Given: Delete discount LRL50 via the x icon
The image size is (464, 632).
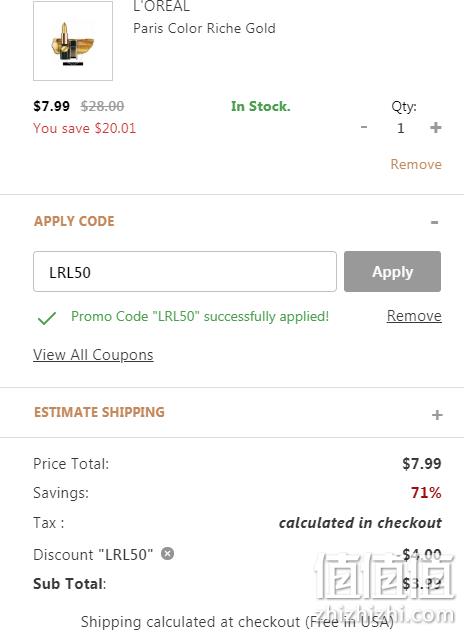Looking at the screenshot, I should (x=167, y=554).
